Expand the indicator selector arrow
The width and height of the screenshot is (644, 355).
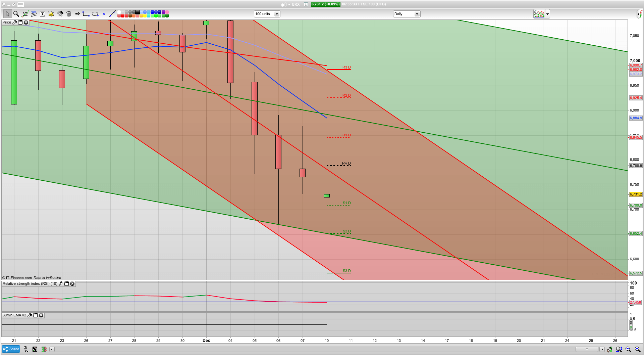click(x=547, y=14)
